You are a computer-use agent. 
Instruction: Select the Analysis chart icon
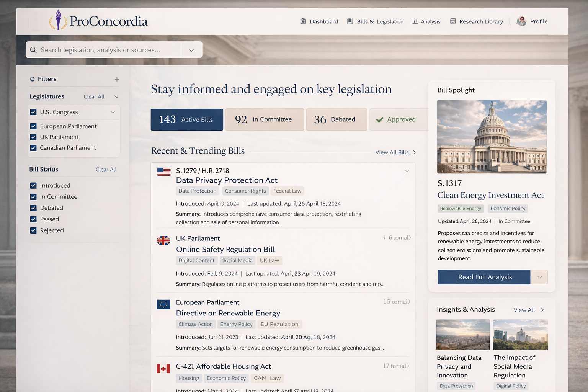point(415,21)
